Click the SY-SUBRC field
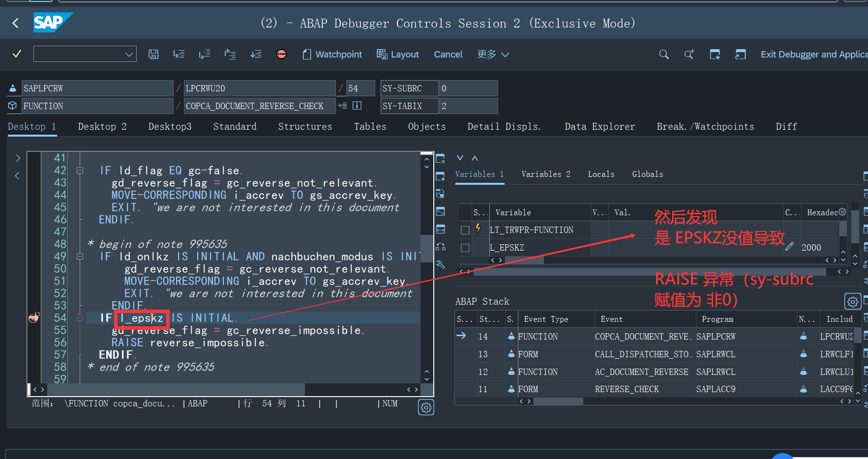Image resolution: width=868 pixels, height=459 pixels. click(409, 88)
